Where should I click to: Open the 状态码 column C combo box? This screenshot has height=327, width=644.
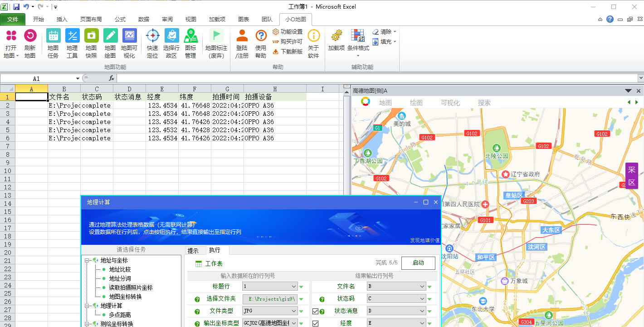pyautogui.click(x=396, y=299)
